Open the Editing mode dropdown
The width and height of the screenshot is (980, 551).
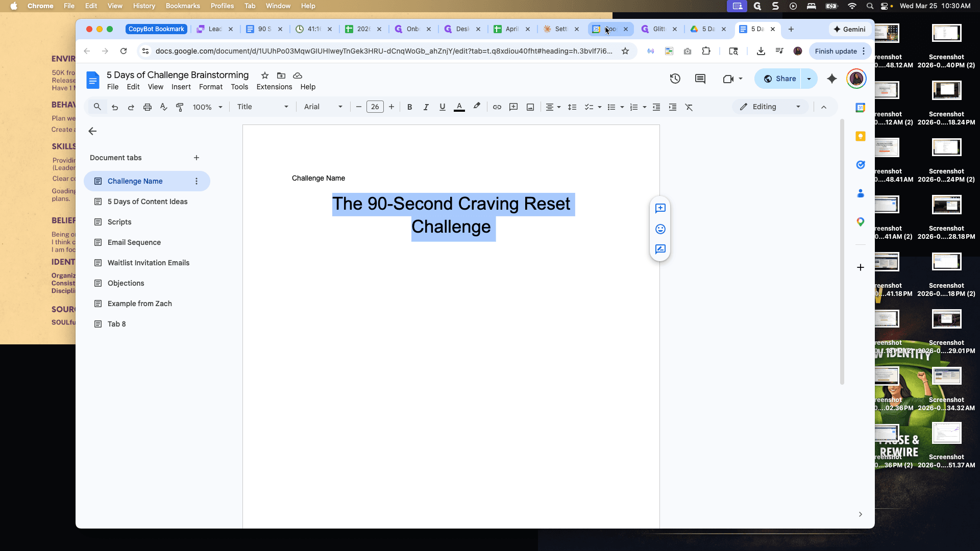(x=771, y=107)
